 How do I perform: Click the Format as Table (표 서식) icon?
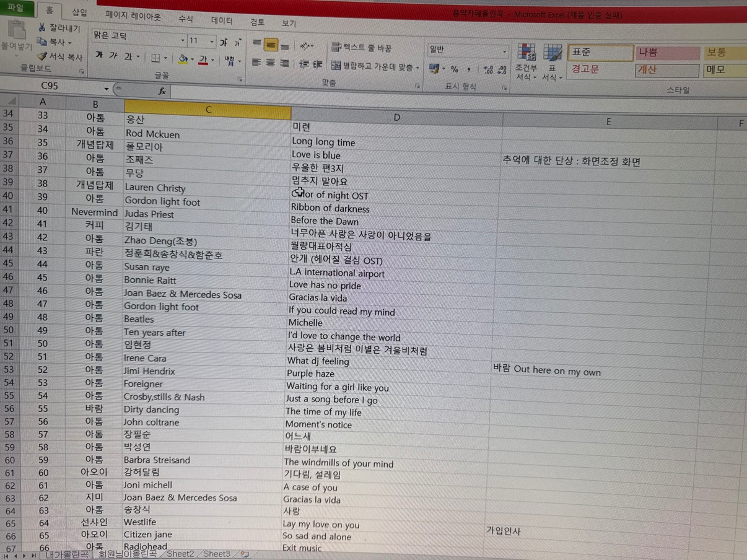551,54
